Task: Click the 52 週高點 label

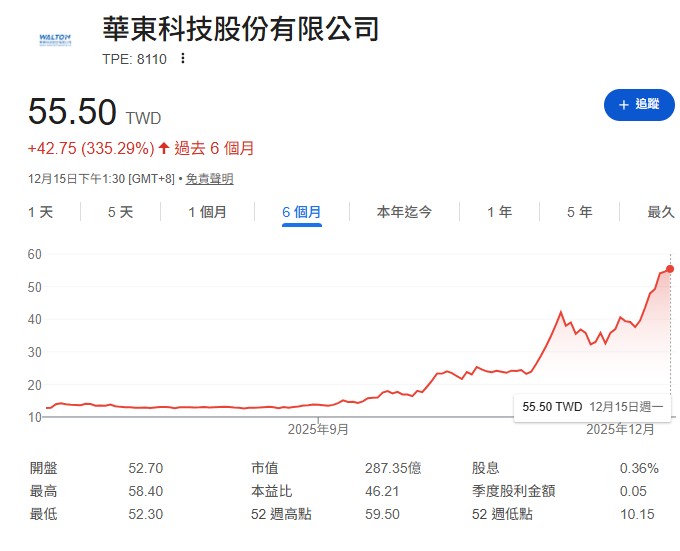Action: [281, 514]
